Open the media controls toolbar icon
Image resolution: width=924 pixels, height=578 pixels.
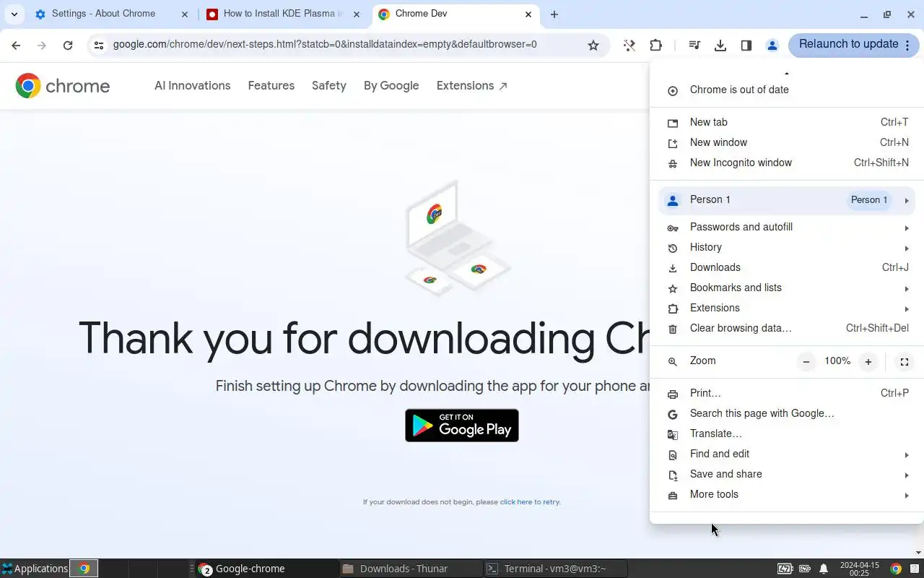[x=694, y=46]
